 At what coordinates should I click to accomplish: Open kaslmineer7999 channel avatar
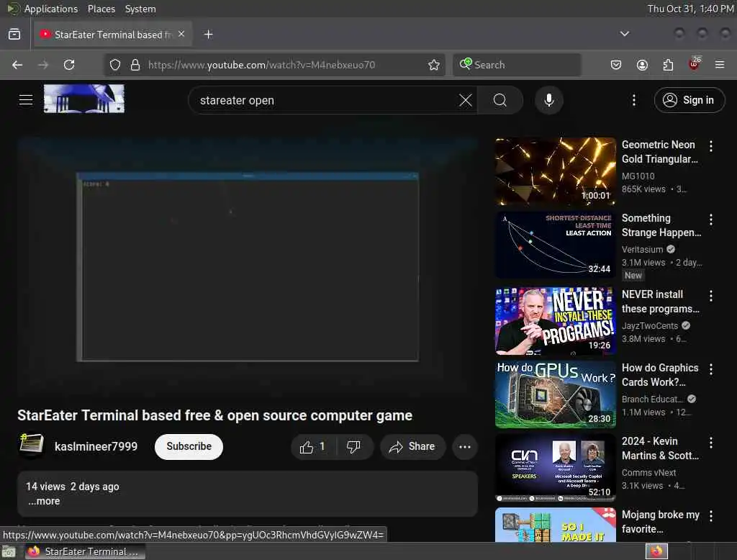pyautogui.click(x=32, y=446)
